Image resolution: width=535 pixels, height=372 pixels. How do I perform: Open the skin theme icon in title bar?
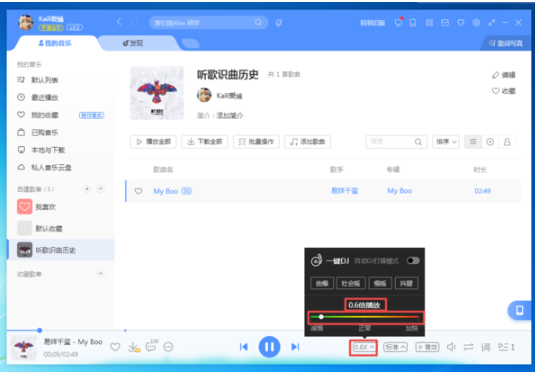coord(461,23)
